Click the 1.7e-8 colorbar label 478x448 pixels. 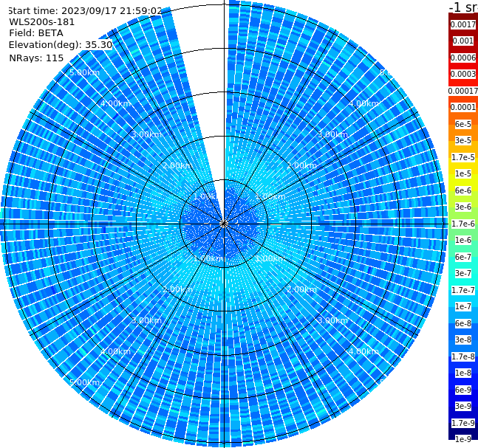(463, 356)
